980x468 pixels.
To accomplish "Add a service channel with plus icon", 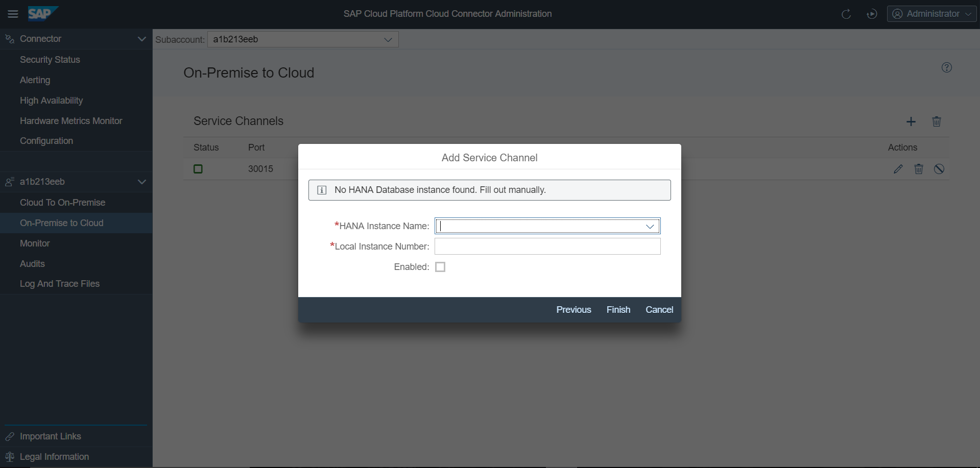I will pos(911,121).
